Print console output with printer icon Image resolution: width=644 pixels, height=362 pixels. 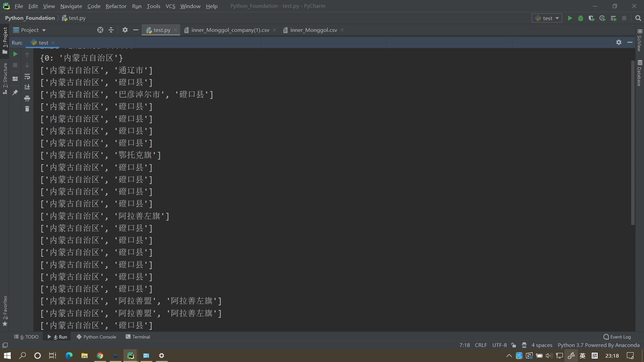(27, 98)
